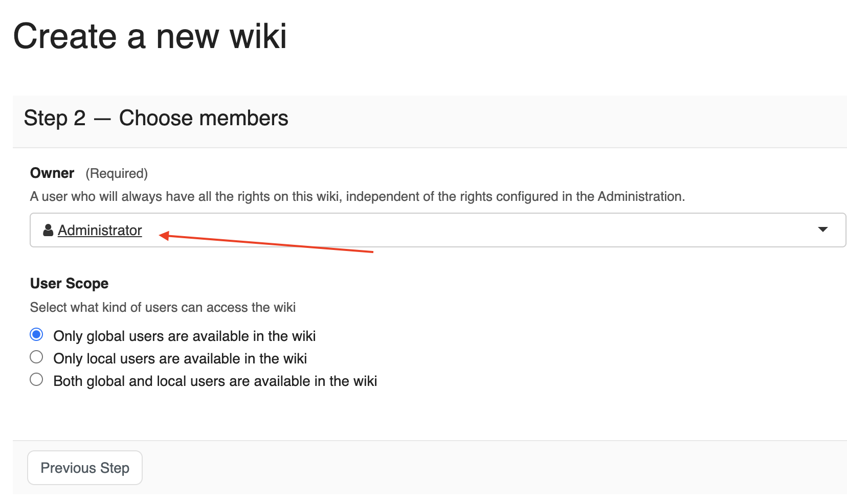Click the 'Only global users are available' label text
This screenshot has height=504, width=847.
tap(184, 336)
